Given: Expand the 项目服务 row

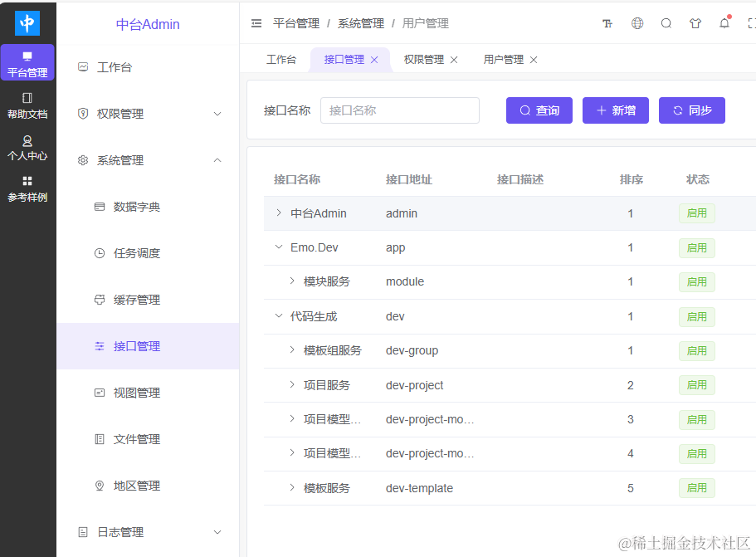Looking at the screenshot, I should 292,384.
